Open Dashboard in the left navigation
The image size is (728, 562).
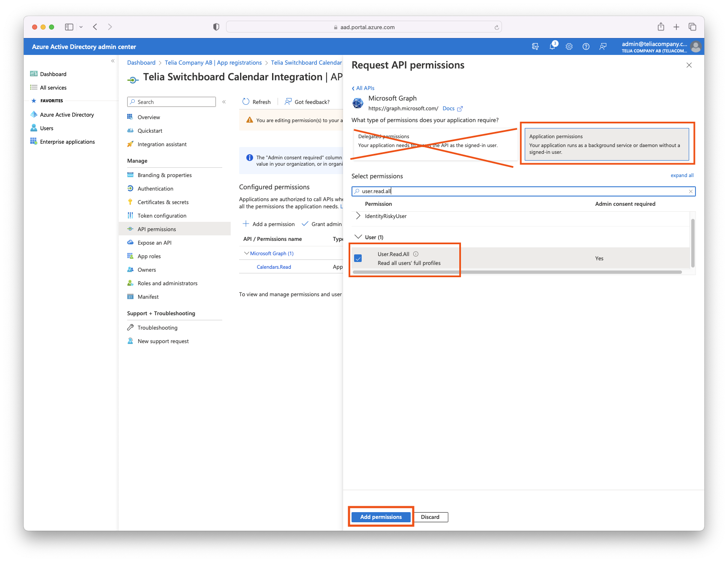[x=53, y=74]
